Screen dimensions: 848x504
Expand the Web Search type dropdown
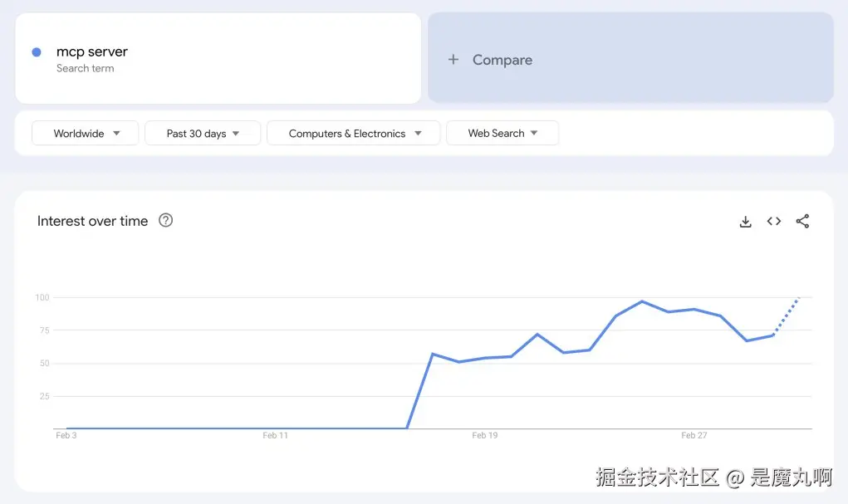tap(502, 133)
